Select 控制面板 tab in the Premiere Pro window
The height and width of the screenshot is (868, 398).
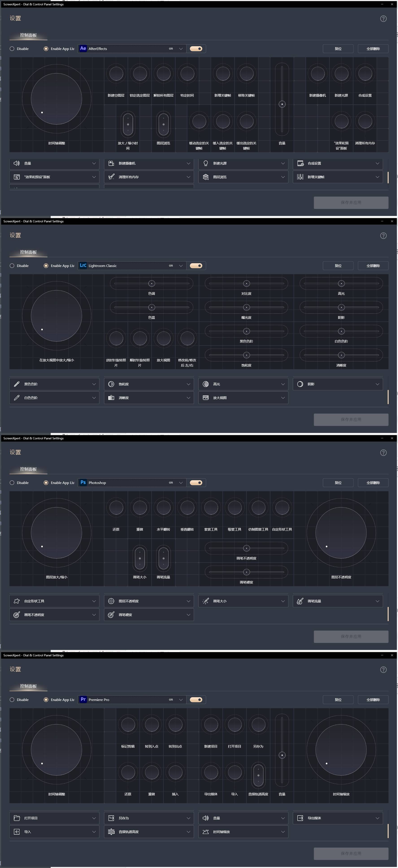[28, 686]
